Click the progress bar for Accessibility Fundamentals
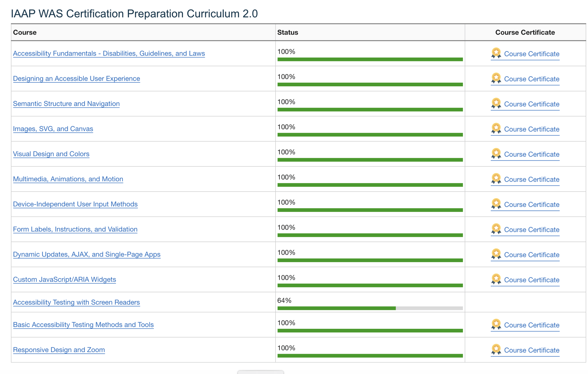Screen dimensions: 588x374 coord(370,59)
